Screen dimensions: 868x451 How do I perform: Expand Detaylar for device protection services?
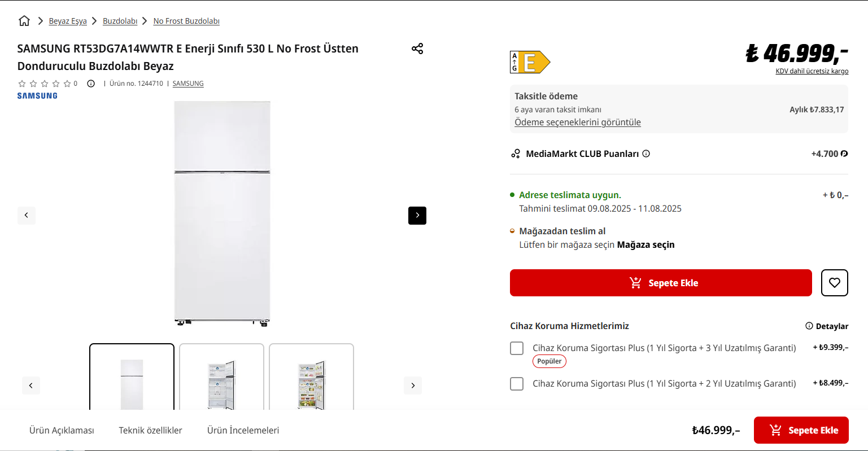[827, 326]
